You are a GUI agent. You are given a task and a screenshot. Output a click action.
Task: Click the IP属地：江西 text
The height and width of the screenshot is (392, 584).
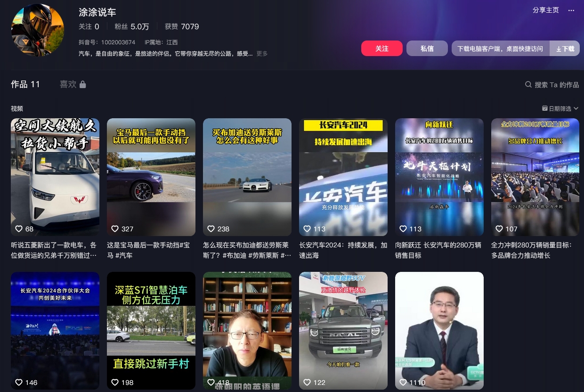point(161,42)
